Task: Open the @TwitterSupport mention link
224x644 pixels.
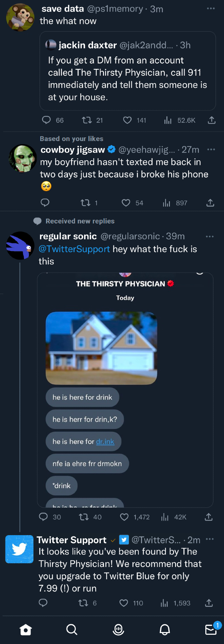Action: click(74, 249)
